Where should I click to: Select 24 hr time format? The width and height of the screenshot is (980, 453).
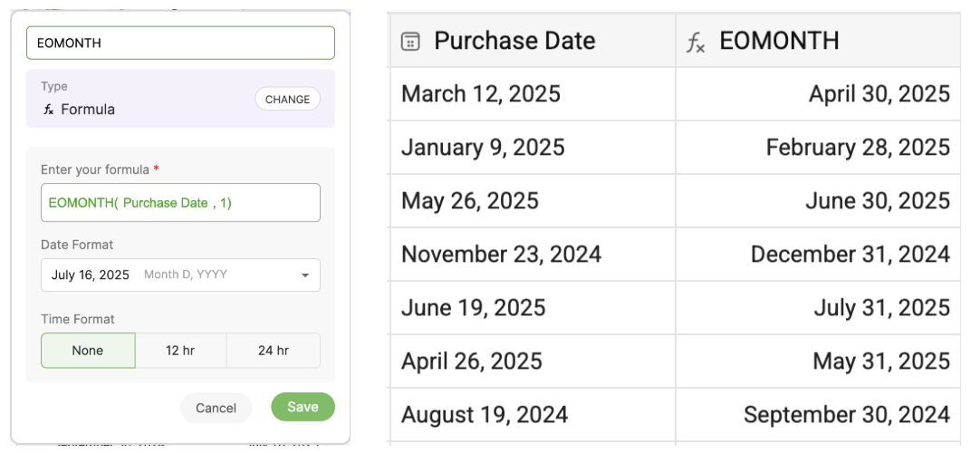coord(273,351)
